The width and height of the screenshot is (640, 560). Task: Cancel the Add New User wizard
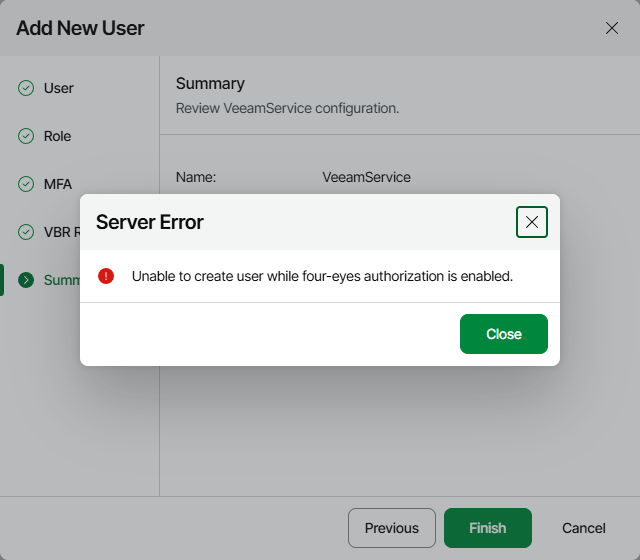584,528
